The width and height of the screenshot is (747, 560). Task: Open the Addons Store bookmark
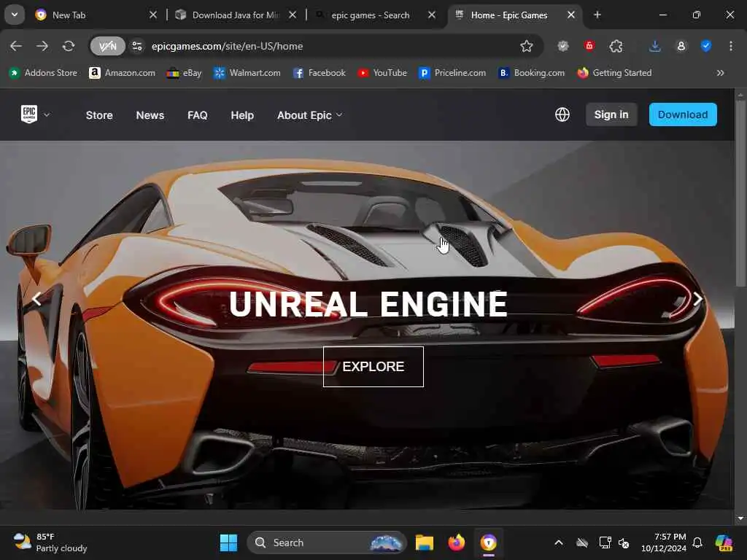[x=43, y=73]
